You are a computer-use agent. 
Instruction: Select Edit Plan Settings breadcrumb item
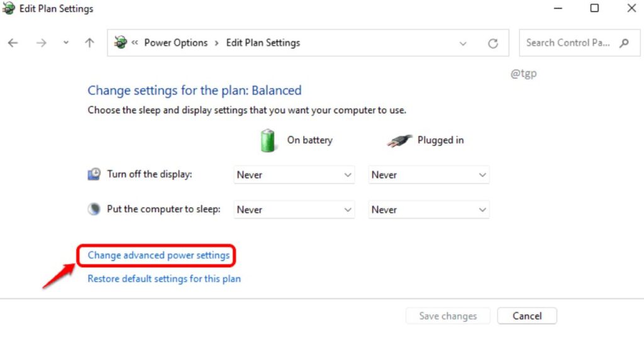click(x=263, y=43)
